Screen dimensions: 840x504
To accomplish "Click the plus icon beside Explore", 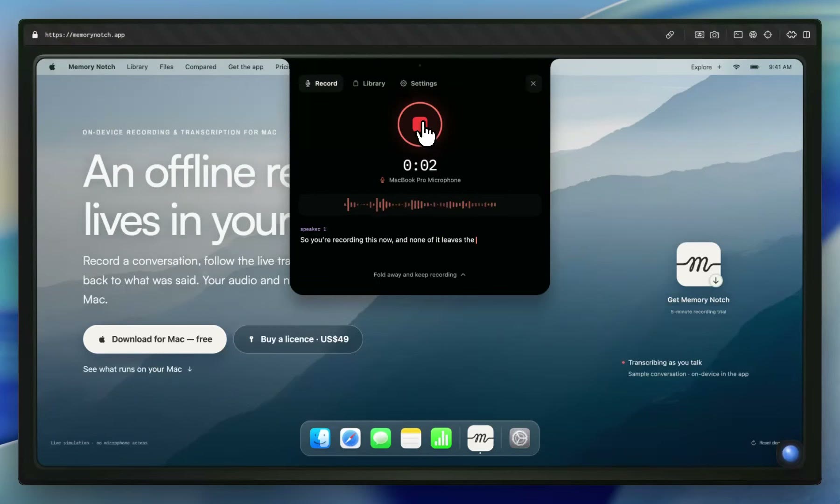I will point(719,67).
